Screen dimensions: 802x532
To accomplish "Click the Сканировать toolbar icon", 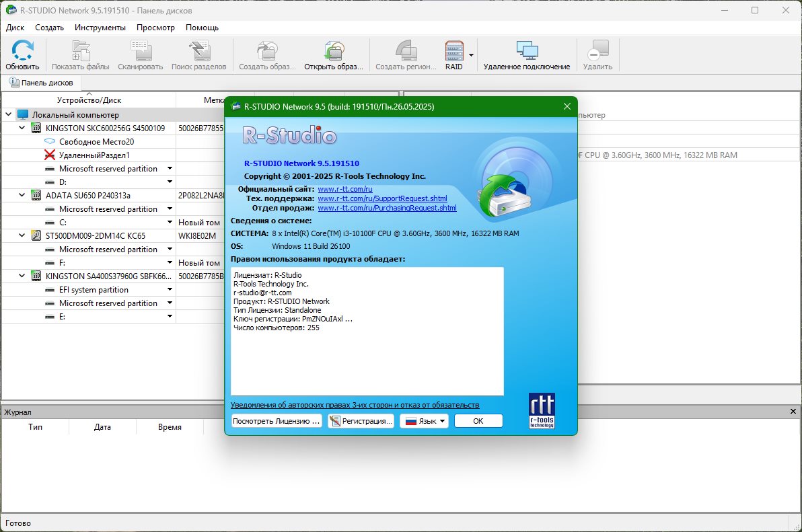I will (x=141, y=51).
